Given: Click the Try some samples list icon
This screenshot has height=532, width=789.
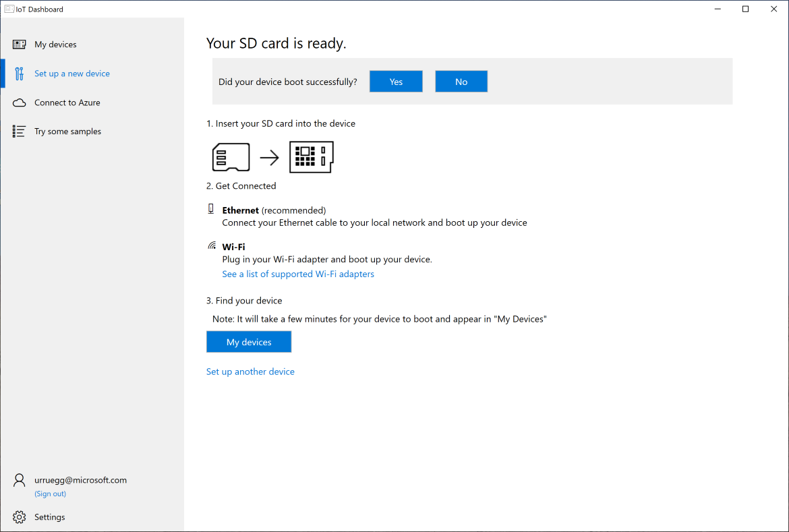Looking at the screenshot, I should click(19, 131).
